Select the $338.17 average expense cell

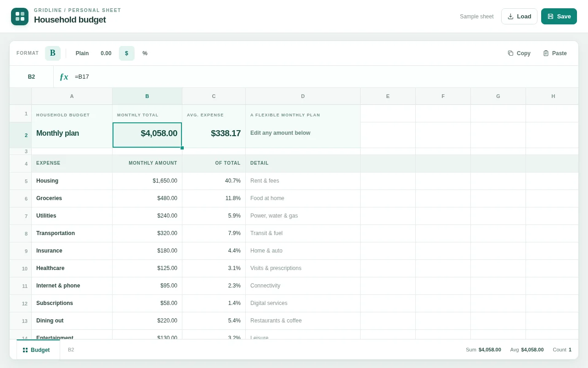click(214, 135)
